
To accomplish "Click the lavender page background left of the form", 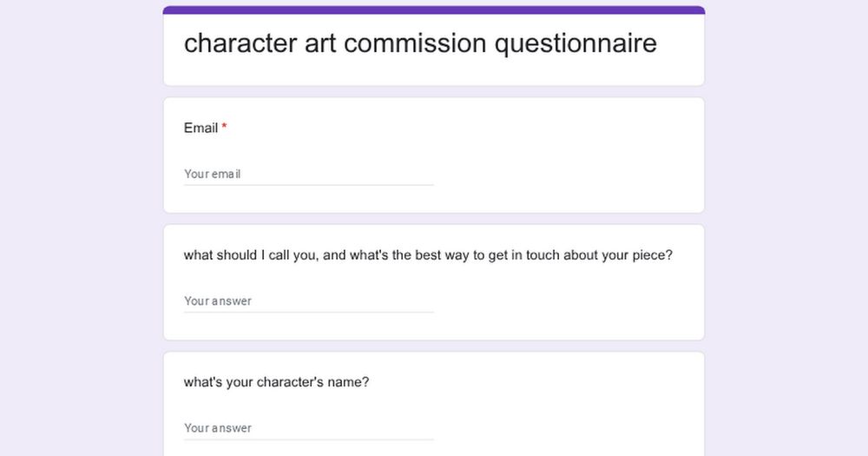I will tap(78, 226).
